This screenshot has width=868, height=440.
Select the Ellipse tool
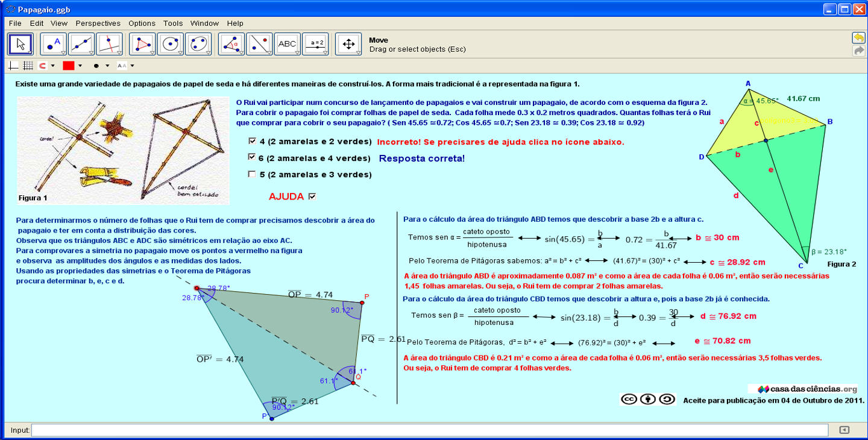click(198, 44)
